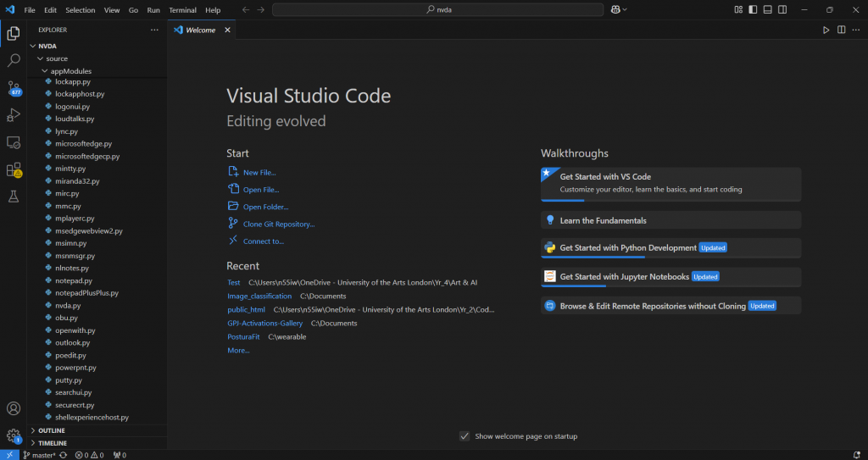
Task: Open the Run menu
Action: click(x=153, y=10)
